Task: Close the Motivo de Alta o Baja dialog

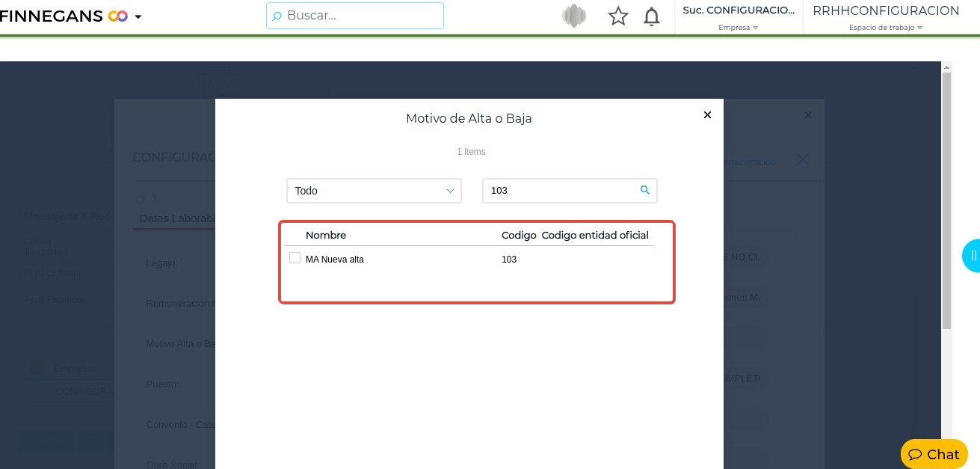Action: click(707, 115)
